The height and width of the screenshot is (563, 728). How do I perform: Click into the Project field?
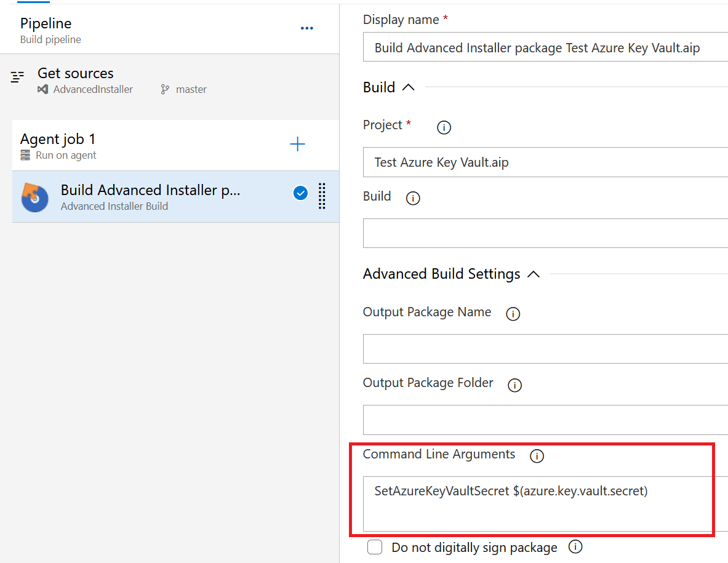pos(545,162)
